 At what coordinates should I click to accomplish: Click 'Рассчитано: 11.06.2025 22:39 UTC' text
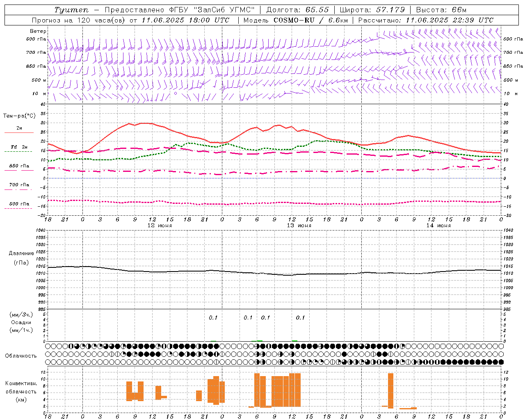[426, 20]
